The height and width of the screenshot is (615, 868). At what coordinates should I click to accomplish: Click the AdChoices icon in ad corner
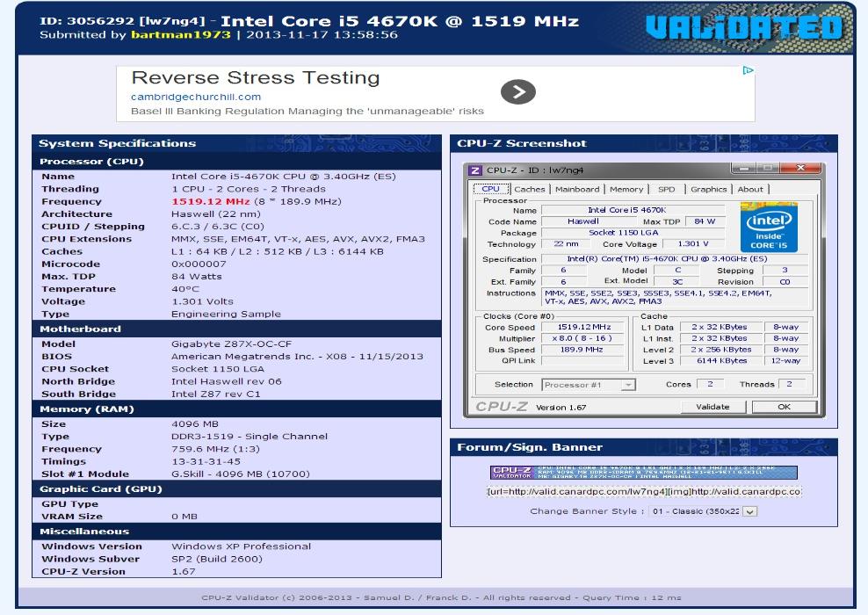pyautogui.click(x=748, y=70)
